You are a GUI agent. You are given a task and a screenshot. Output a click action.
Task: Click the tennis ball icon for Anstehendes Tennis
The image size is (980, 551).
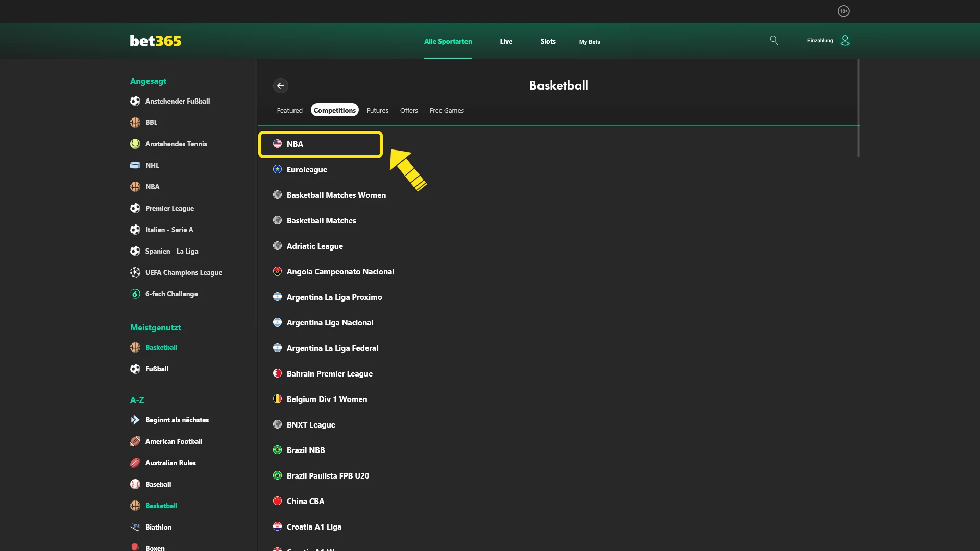coord(135,144)
